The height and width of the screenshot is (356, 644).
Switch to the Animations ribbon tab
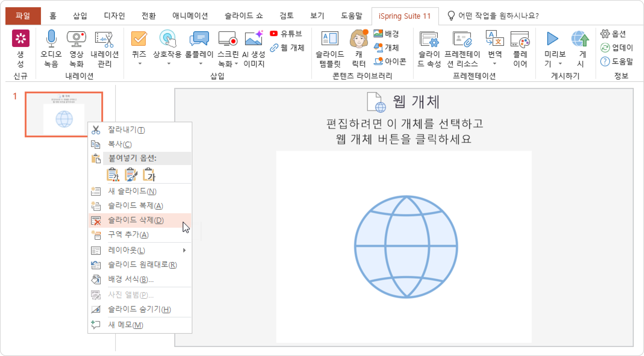(190, 16)
